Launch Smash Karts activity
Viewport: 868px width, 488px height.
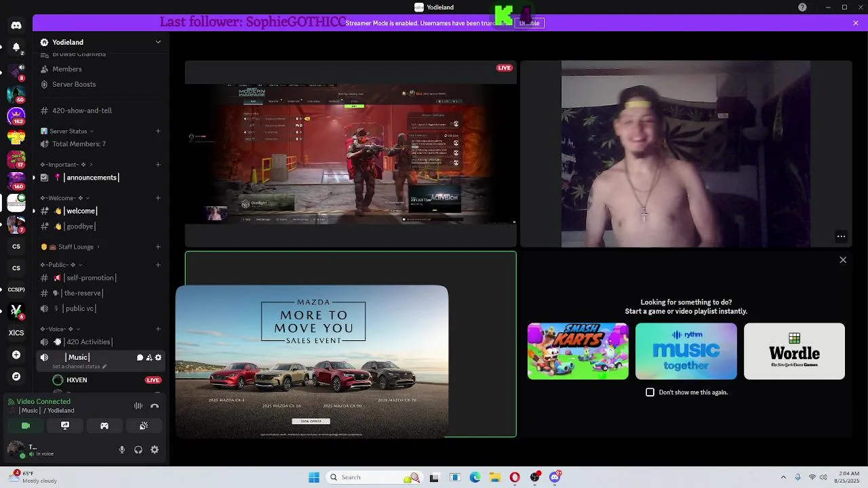[x=578, y=351]
